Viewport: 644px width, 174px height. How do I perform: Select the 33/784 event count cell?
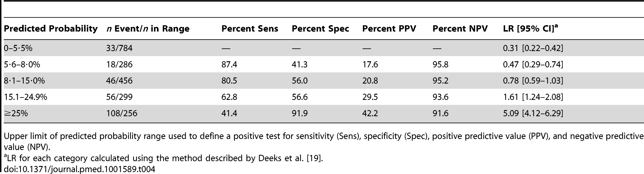(119, 48)
